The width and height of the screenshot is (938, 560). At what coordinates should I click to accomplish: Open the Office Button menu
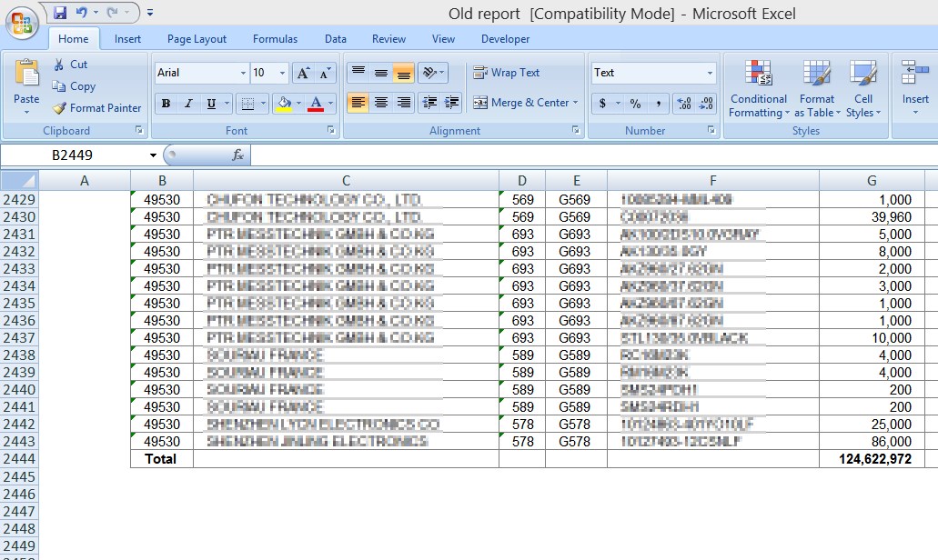22,24
